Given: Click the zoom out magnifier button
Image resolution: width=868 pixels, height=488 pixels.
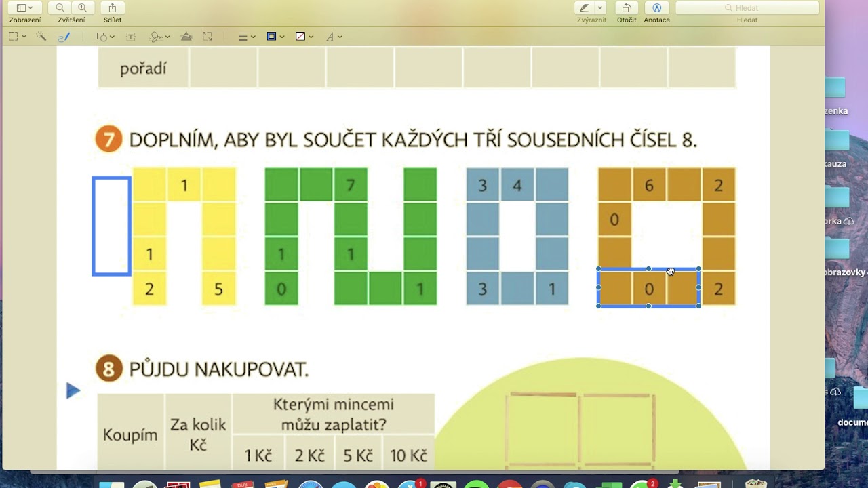Looking at the screenshot, I should click(60, 7).
